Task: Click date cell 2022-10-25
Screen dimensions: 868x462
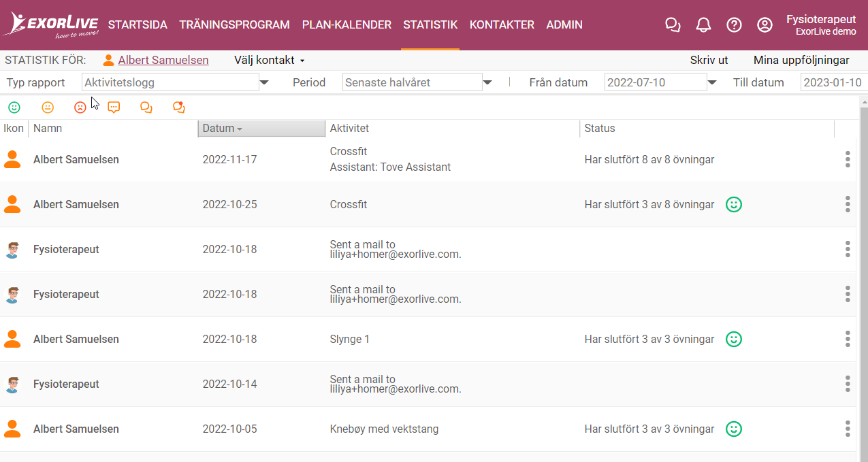Action: (229, 204)
